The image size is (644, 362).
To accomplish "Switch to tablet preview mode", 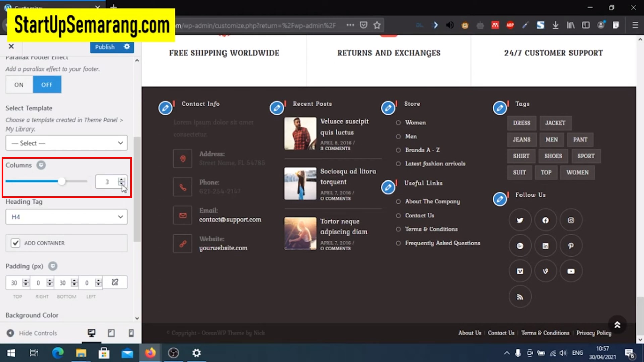I will click(111, 333).
